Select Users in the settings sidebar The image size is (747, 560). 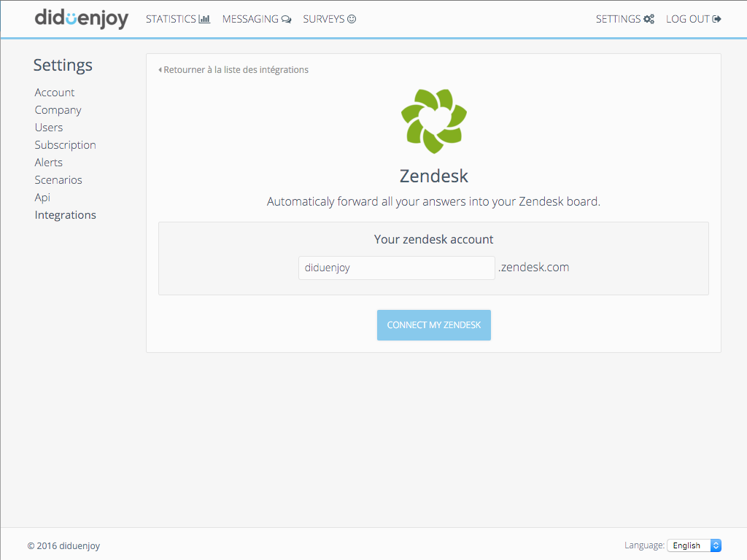tap(49, 128)
